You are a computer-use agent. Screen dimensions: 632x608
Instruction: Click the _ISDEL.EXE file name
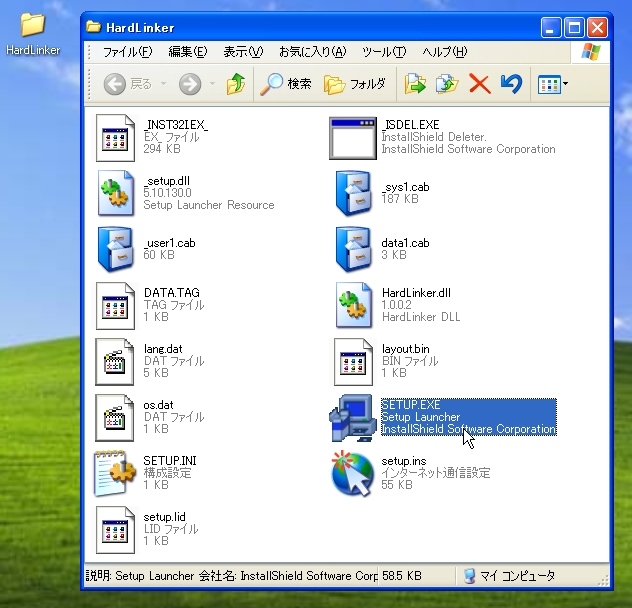pos(410,125)
